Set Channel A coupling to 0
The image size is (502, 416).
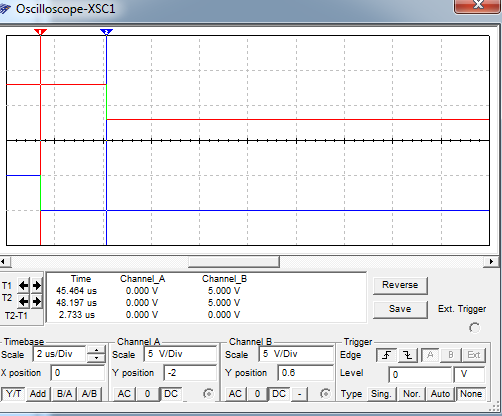[x=147, y=394]
